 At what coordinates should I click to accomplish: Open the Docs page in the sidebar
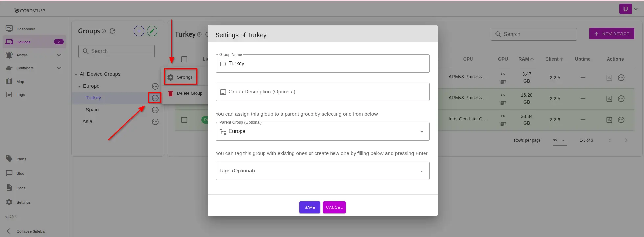[21, 188]
